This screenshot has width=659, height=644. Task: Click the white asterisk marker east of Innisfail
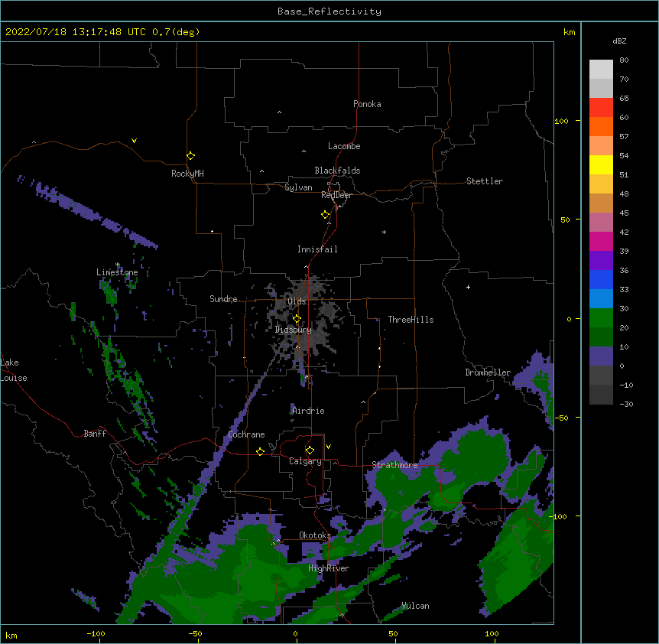(384, 232)
